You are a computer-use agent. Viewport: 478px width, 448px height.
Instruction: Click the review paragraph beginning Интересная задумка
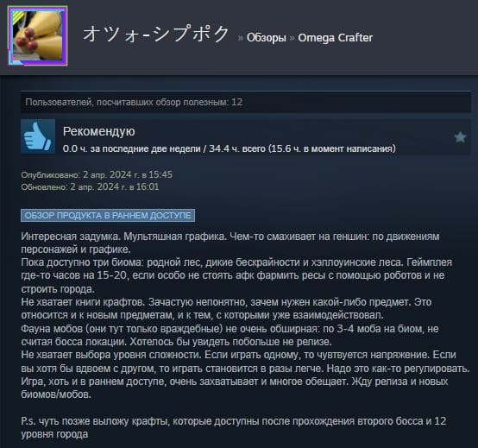[x=230, y=243]
